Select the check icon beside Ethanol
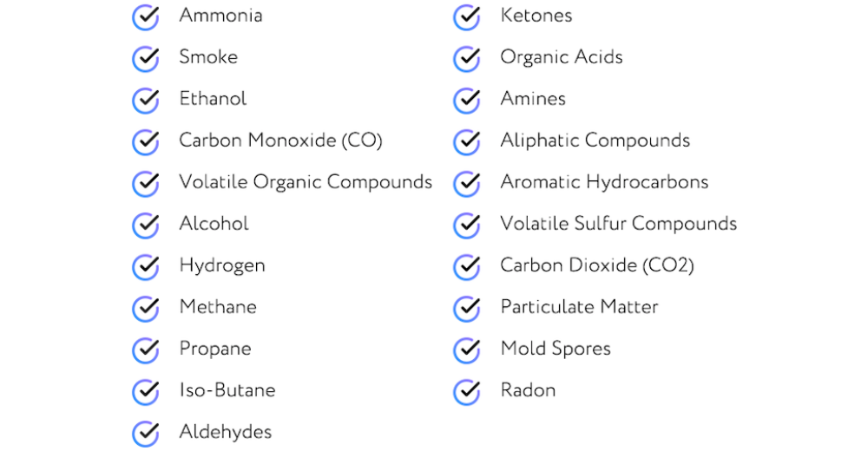The width and height of the screenshot is (868, 451). click(x=146, y=100)
